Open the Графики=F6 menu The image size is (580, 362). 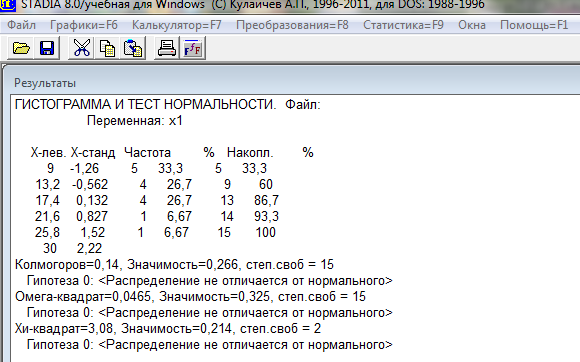point(84,25)
